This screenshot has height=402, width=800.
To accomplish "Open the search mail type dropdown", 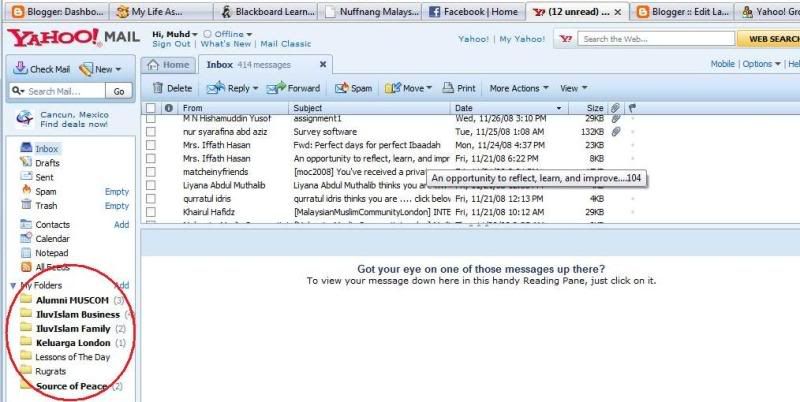I will coord(18,91).
